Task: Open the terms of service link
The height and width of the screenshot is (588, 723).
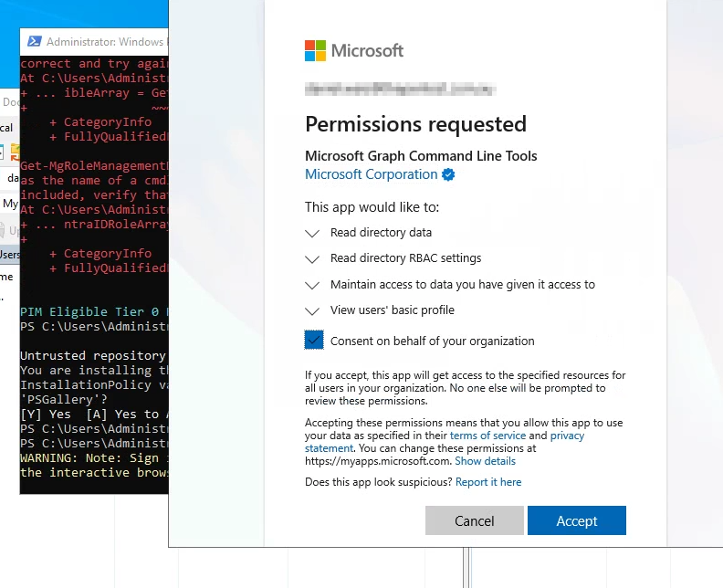Action: click(x=487, y=436)
